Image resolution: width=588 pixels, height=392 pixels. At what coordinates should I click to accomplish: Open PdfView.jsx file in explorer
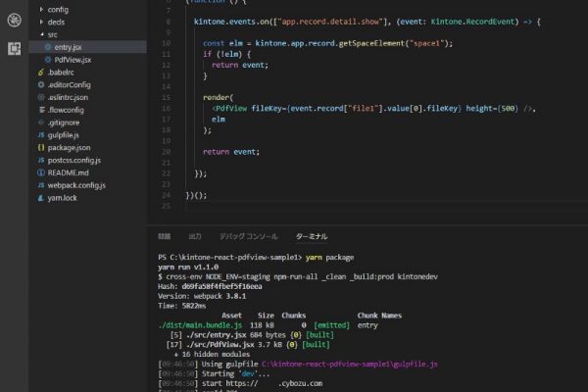coord(73,60)
